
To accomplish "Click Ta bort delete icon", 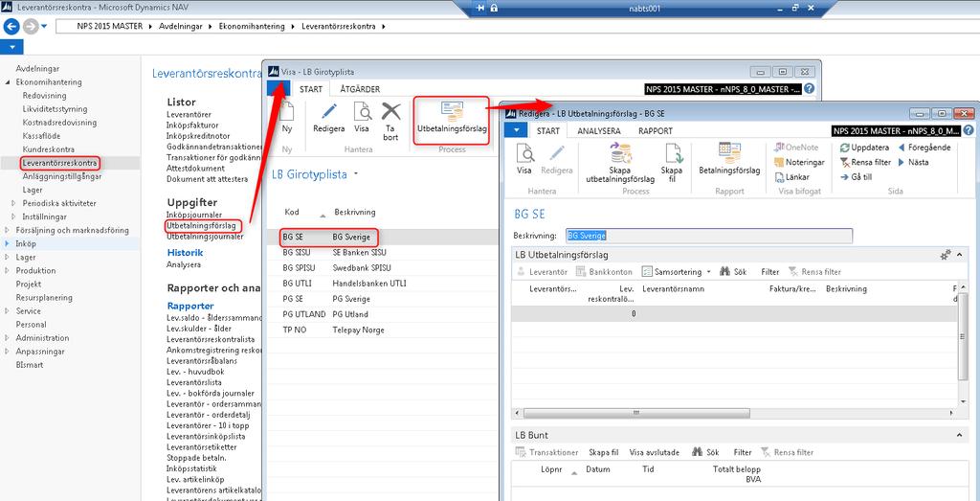I will point(391,112).
